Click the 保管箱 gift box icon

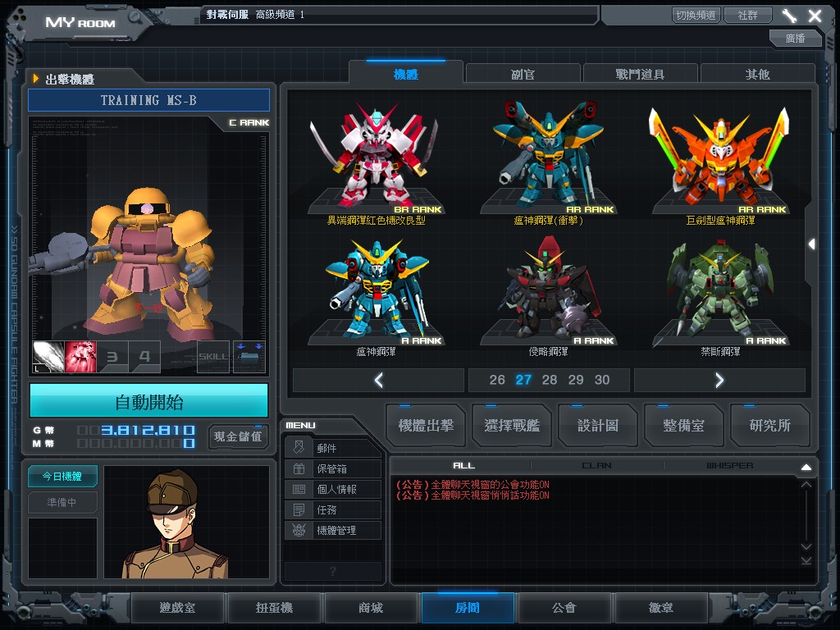(299, 468)
